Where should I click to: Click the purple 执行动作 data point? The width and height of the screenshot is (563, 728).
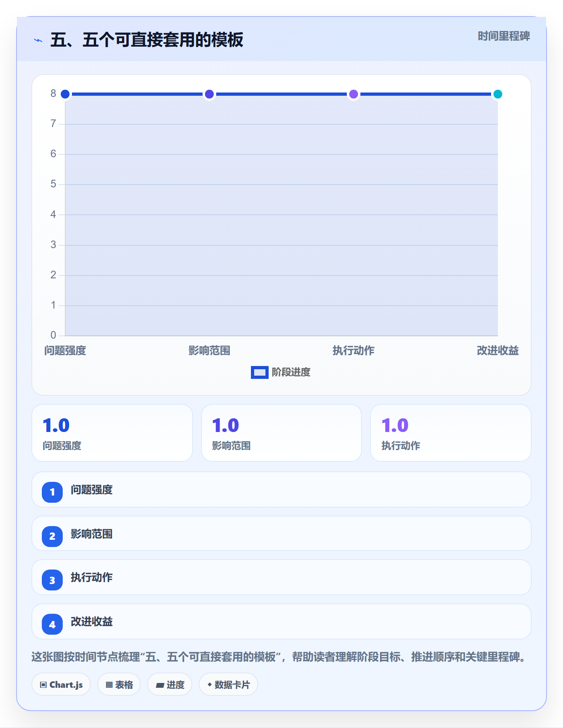(353, 94)
